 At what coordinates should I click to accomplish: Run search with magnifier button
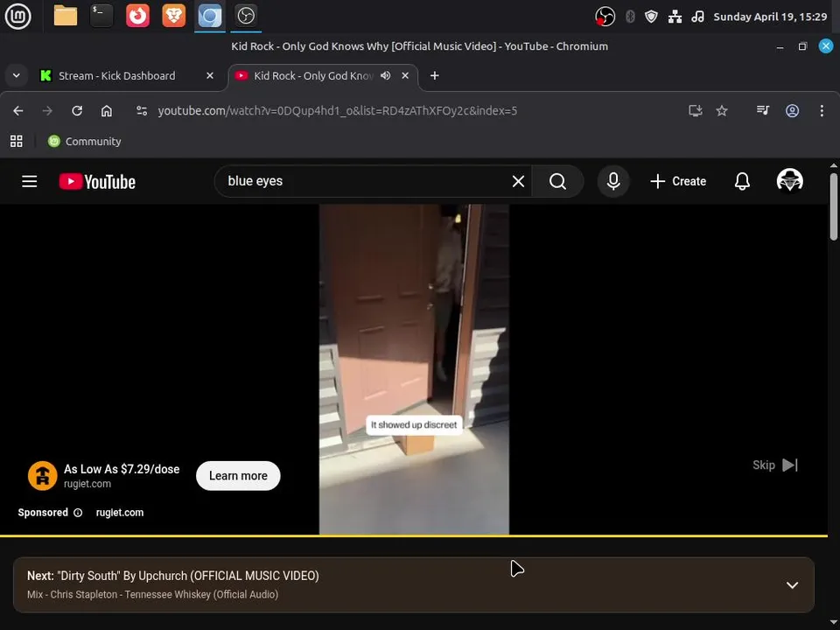click(x=557, y=182)
